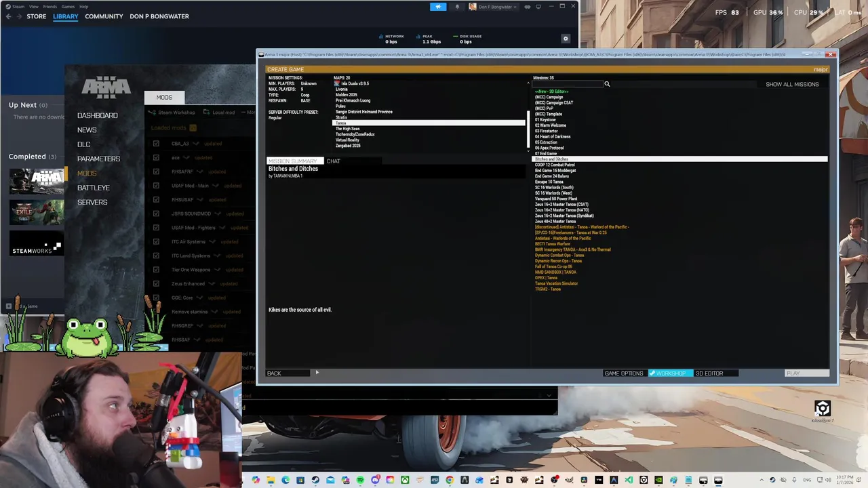Click the mission search magnifier icon

pyautogui.click(x=607, y=84)
